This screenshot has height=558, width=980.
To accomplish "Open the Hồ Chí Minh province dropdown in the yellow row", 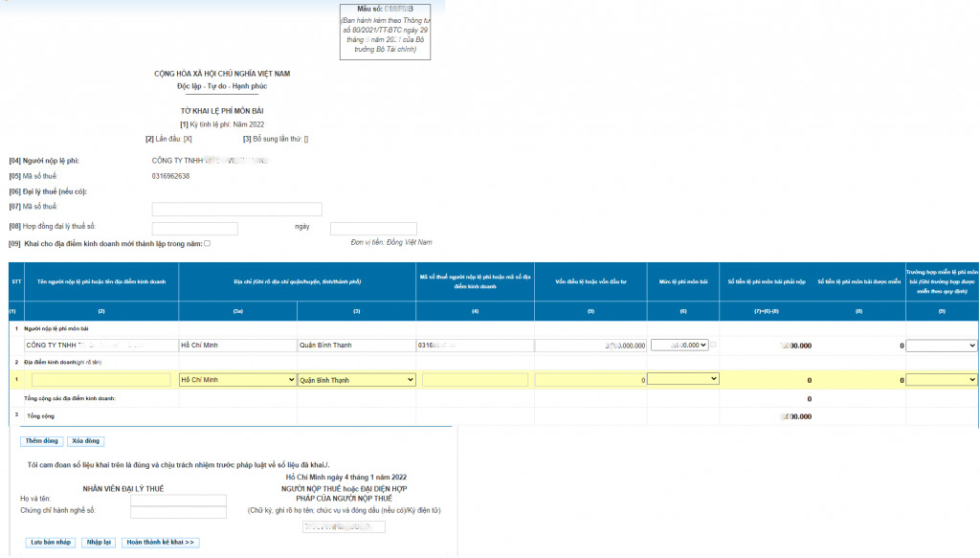I will tap(237, 380).
